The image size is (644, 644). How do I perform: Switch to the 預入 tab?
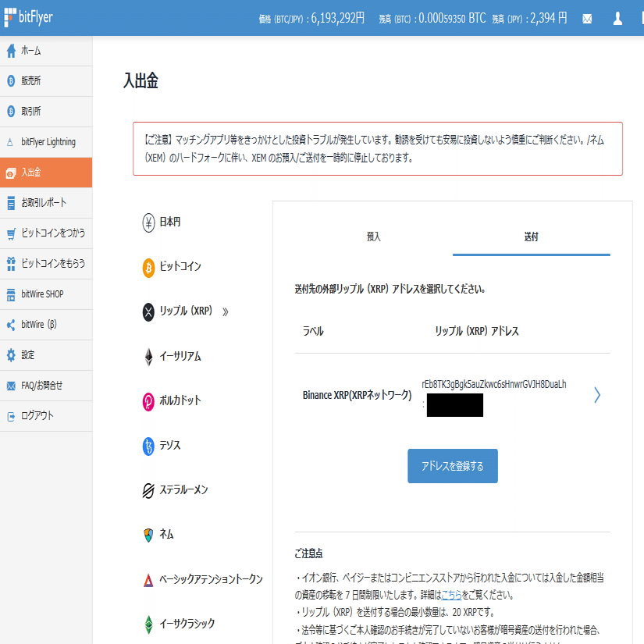coord(374,237)
